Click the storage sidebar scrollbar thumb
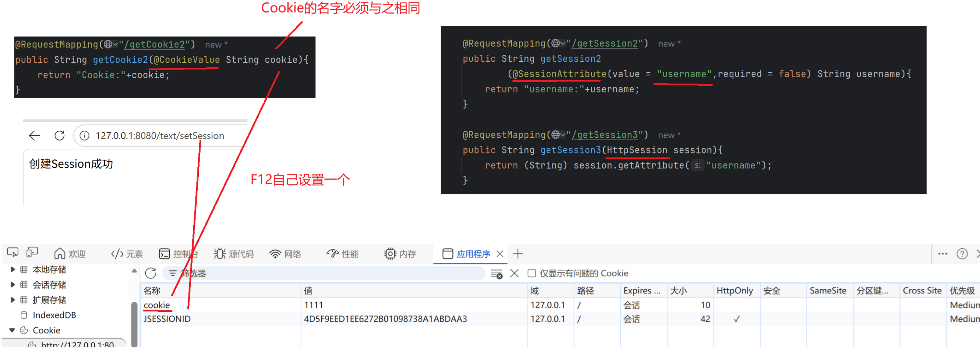Image resolution: width=980 pixels, height=360 pixels. pos(134,324)
